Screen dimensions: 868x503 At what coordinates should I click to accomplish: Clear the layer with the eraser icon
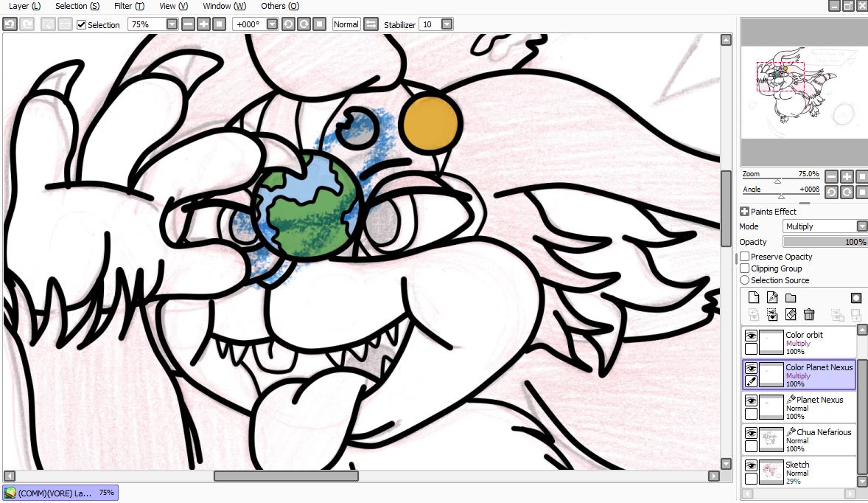click(791, 315)
